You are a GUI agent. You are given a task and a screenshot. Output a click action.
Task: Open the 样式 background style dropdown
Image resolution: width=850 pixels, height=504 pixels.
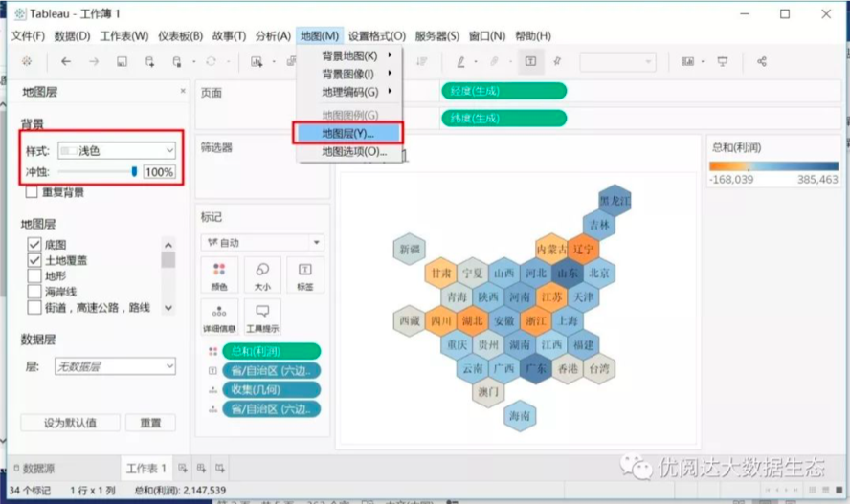(x=116, y=150)
